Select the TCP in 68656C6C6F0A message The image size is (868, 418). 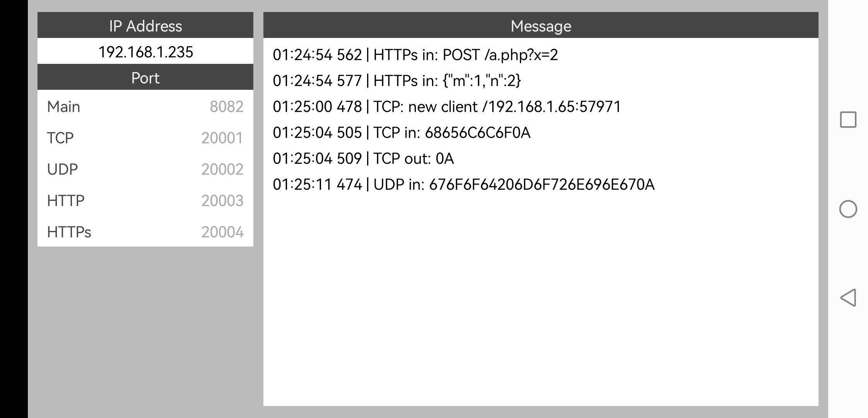pyautogui.click(x=401, y=133)
